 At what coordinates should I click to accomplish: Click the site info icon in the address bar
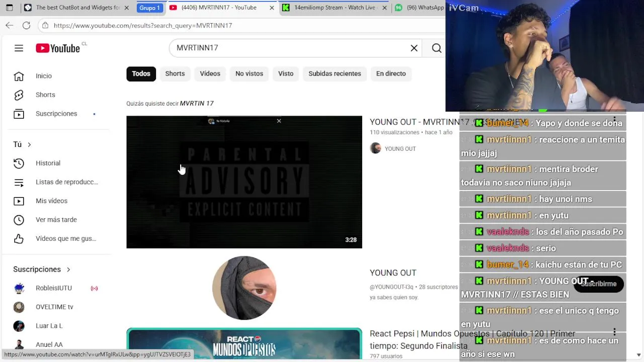45,25
